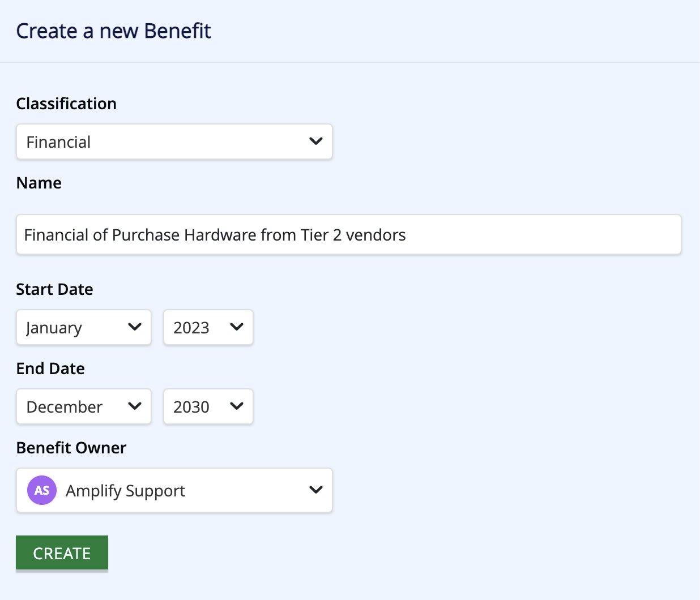Click the purple AS avatar icon
This screenshot has width=700, height=600.
coord(42,490)
